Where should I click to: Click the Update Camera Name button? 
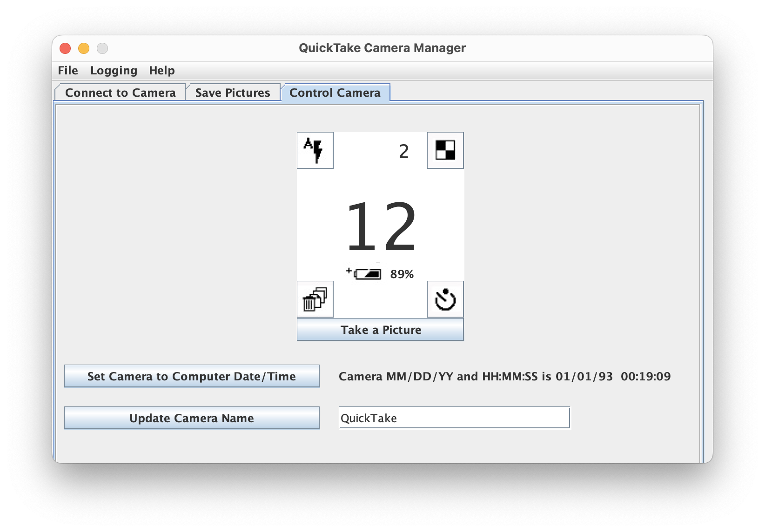tap(192, 418)
